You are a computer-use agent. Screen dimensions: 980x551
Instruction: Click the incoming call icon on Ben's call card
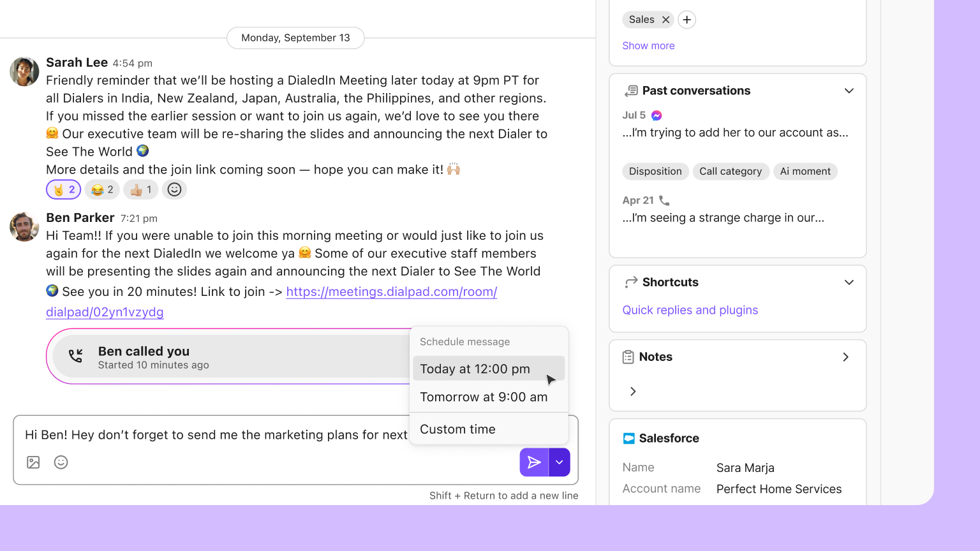(75, 356)
